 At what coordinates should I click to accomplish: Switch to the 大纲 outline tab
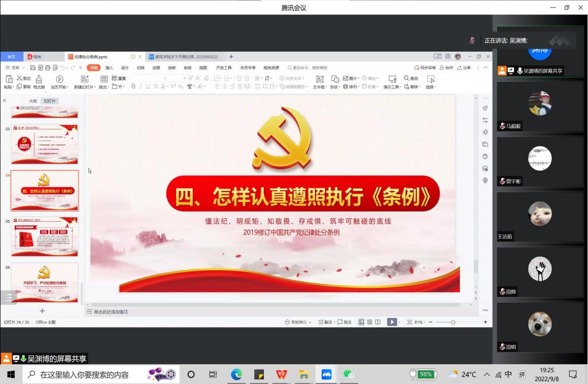[x=33, y=101]
